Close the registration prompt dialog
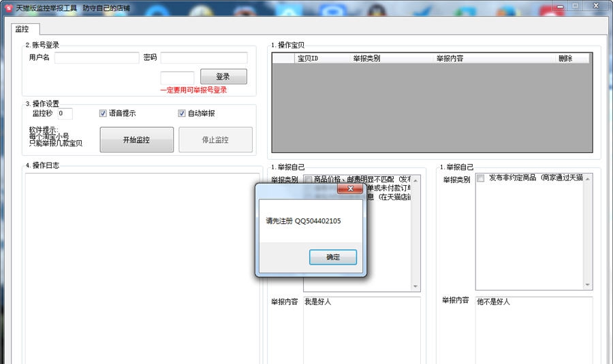This screenshot has width=613, height=364. (x=350, y=188)
